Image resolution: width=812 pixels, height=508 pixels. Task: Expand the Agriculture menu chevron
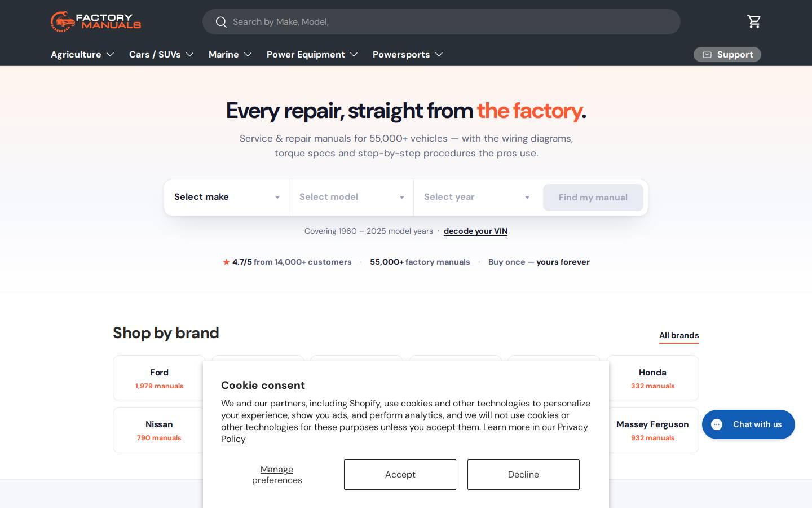tap(110, 55)
